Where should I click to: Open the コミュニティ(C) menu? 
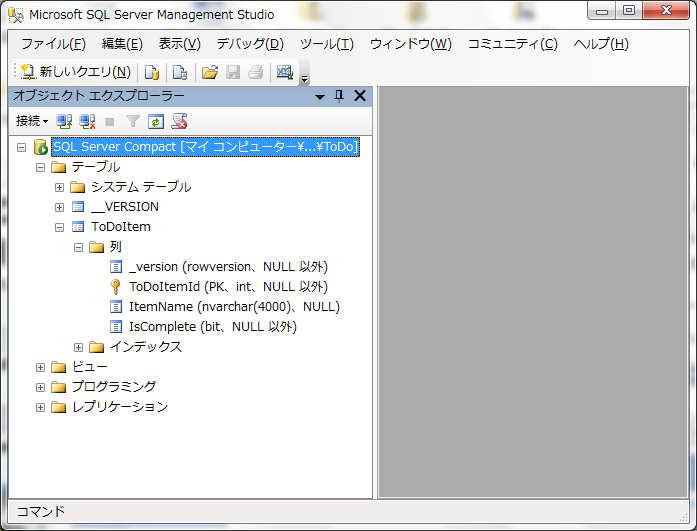pyautogui.click(x=513, y=44)
